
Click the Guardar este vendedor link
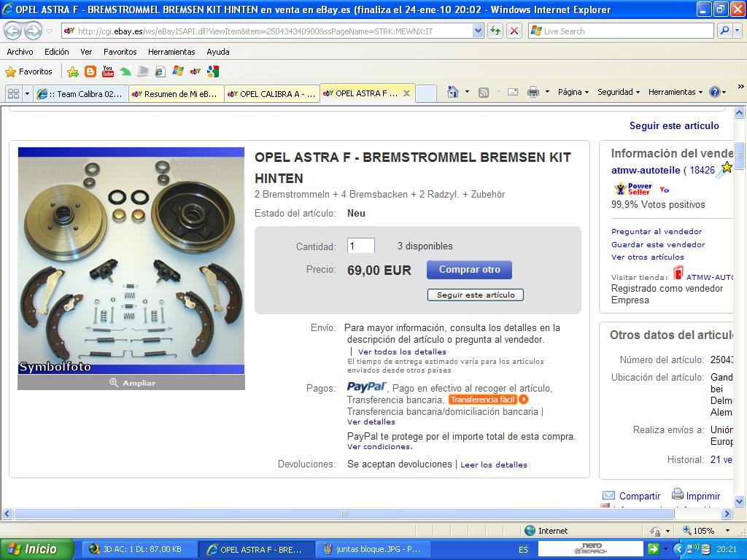[x=658, y=244]
